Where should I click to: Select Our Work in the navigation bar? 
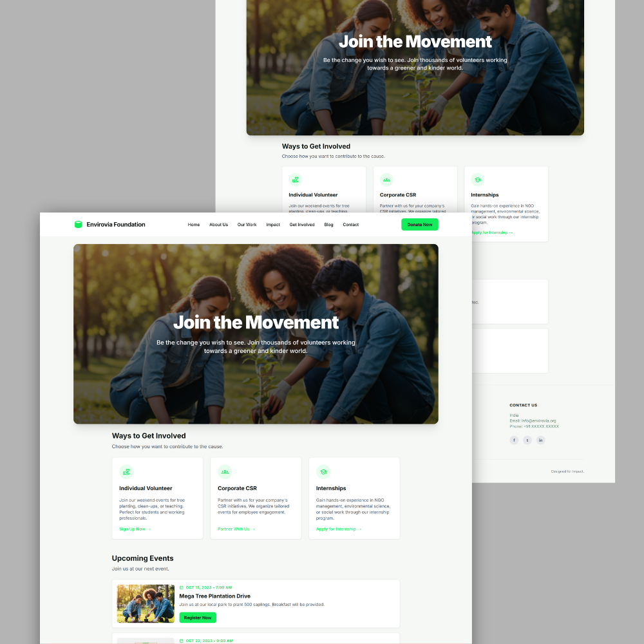coord(247,225)
